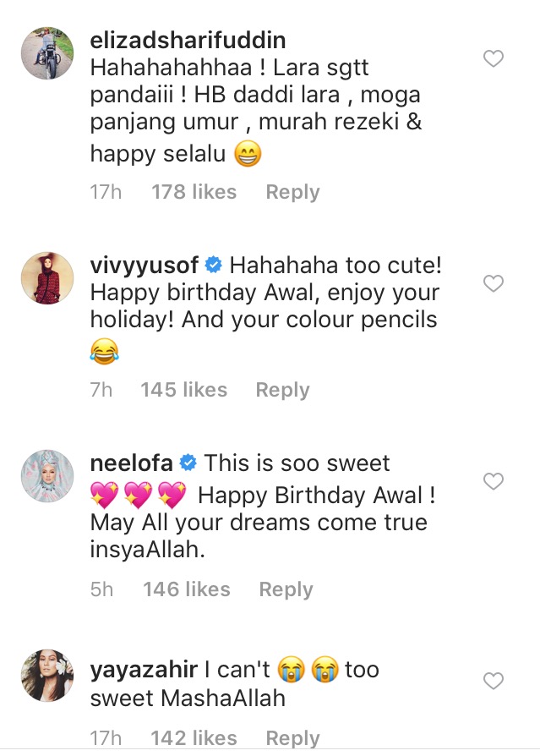Image resolution: width=540 pixels, height=756 pixels.
Task: Open vivyyusof's profile picture
Action: (46, 278)
